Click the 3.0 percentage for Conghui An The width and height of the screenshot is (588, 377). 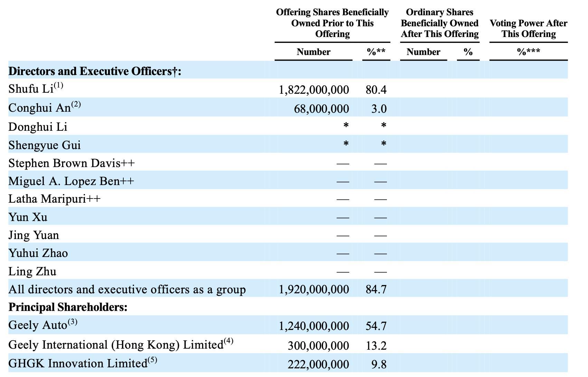(379, 109)
